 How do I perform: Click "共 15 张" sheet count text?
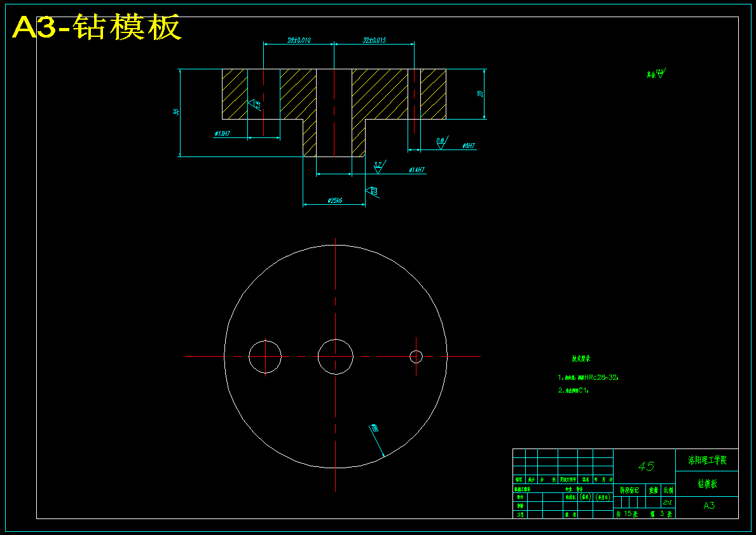627,514
